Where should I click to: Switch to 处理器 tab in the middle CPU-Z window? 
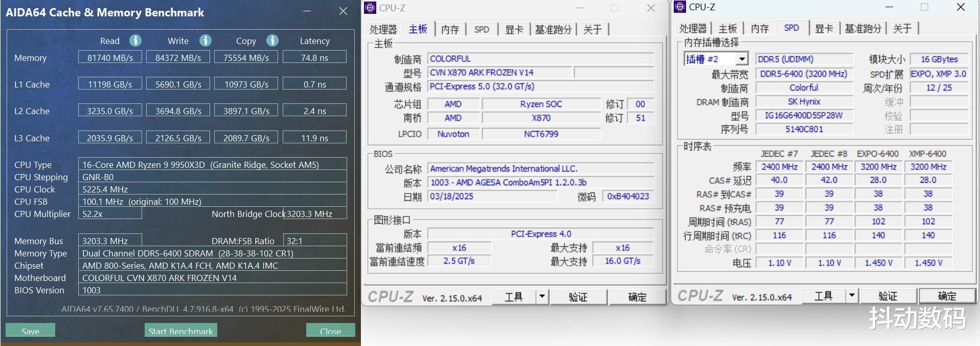coord(383,29)
